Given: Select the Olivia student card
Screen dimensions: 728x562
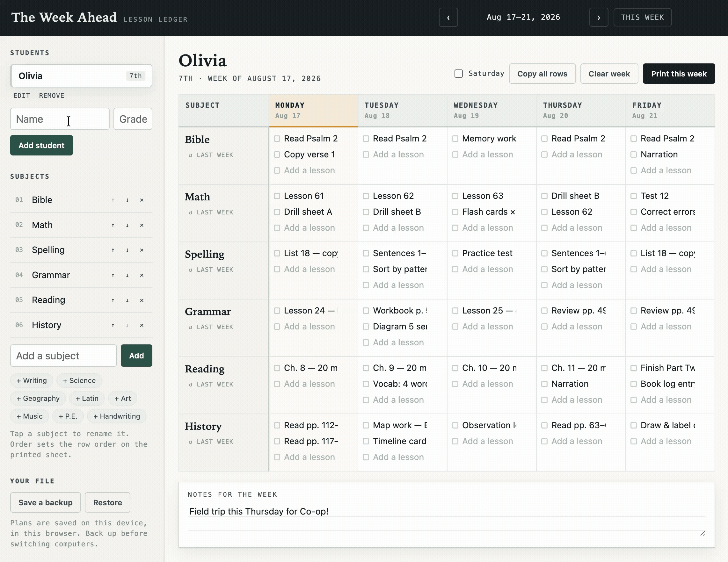Looking at the screenshot, I should coord(81,76).
